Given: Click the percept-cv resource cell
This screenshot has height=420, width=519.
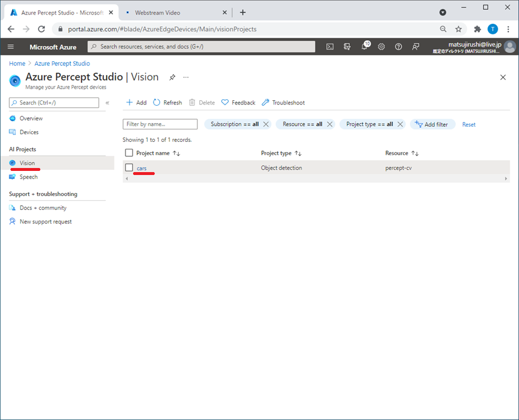Looking at the screenshot, I should [x=399, y=167].
